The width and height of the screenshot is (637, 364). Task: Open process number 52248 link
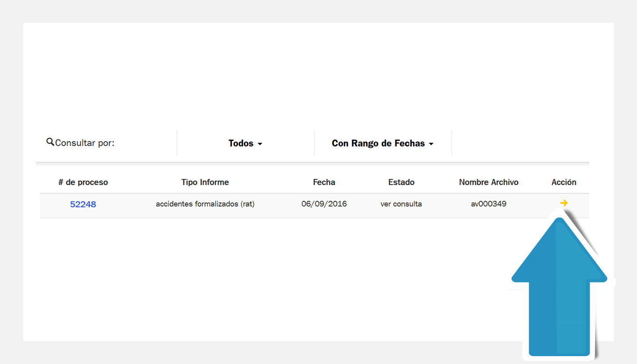(x=83, y=204)
